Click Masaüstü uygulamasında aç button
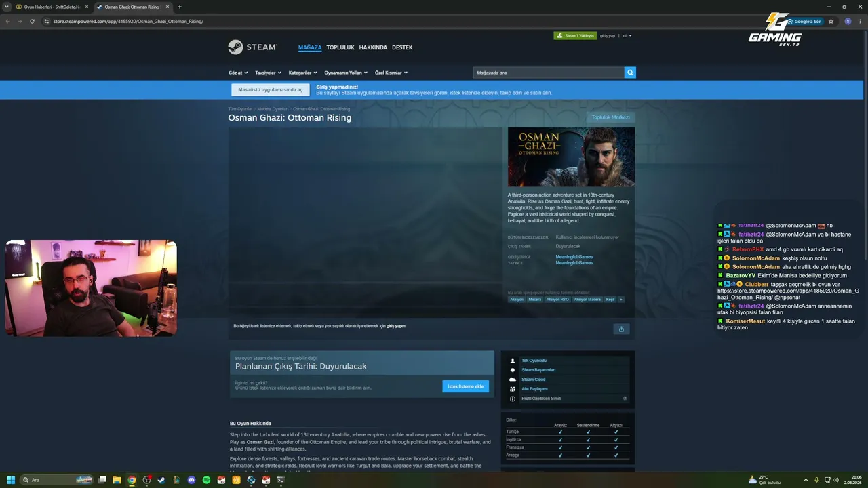This screenshot has height=488, width=868. (x=271, y=89)
